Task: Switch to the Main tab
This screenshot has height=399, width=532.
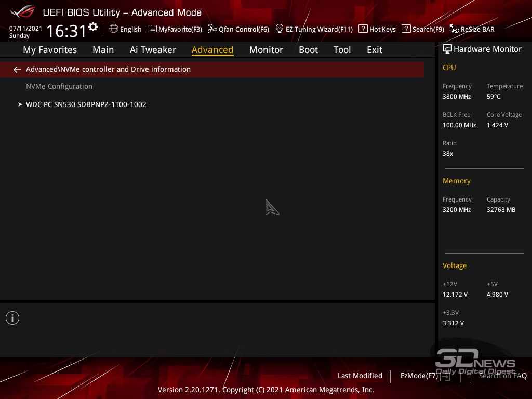Action: pyautogui.click(x=103, y=50)
